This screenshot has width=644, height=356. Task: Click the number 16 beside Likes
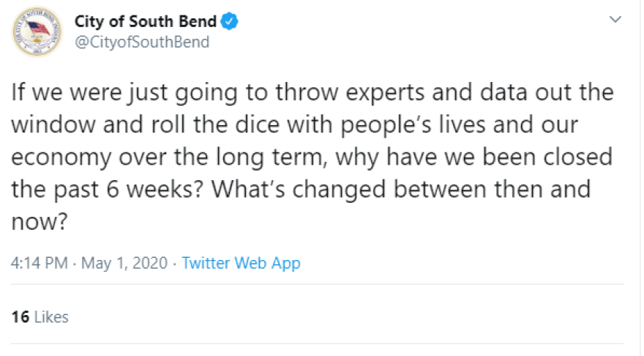(x=20, y=317)
